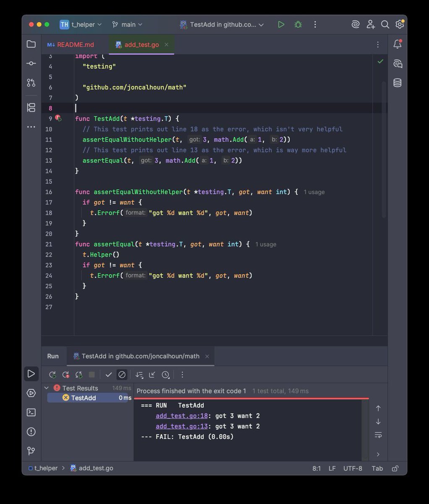This screenshot has width=429, height=504.
Task: Open editor tabs more-options menu
Action: 378,45
